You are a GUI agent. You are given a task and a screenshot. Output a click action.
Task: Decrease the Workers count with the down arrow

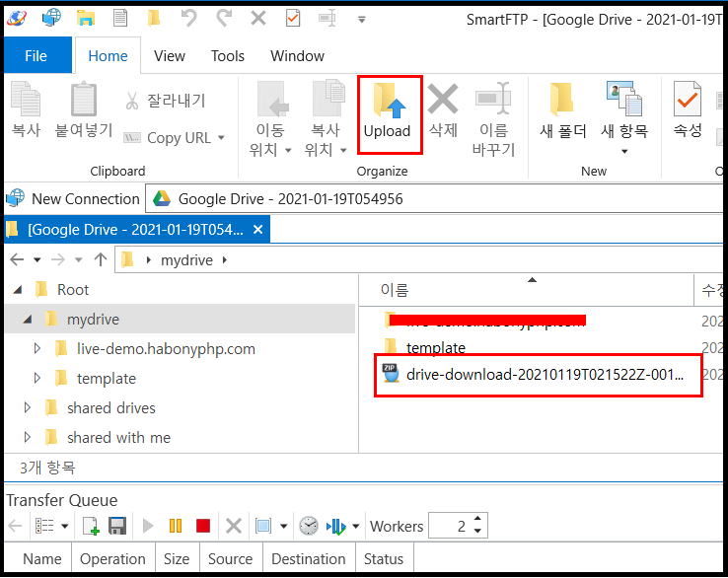pyautogui.click(x=477, y=532)
